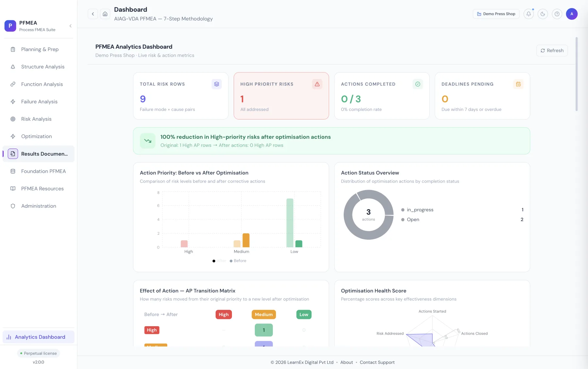
Task: Click the High row label badge
Action: (152, 330)
